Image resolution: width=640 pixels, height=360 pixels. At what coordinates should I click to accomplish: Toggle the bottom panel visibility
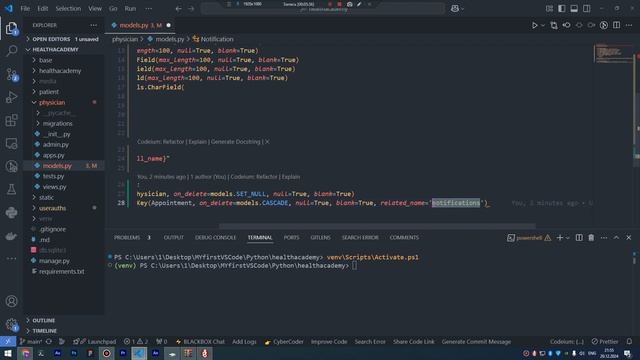click(x=574, y=8)
